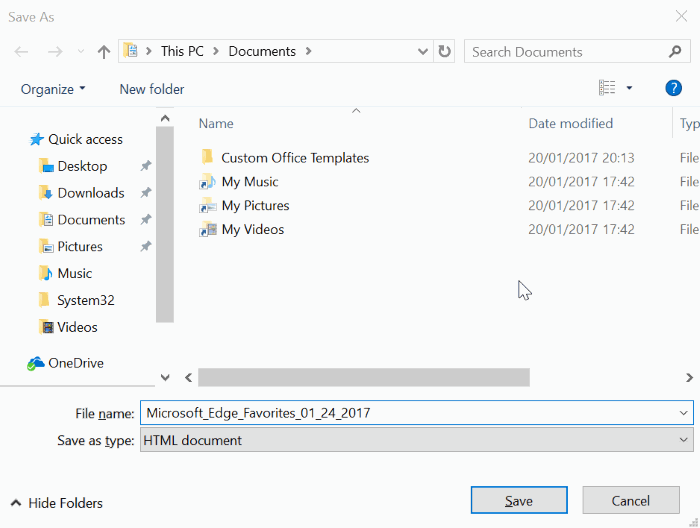Open the Help question mark icon
Viewport: 700px width, 528px height.
pyautogui.click(x=673, y=88)
